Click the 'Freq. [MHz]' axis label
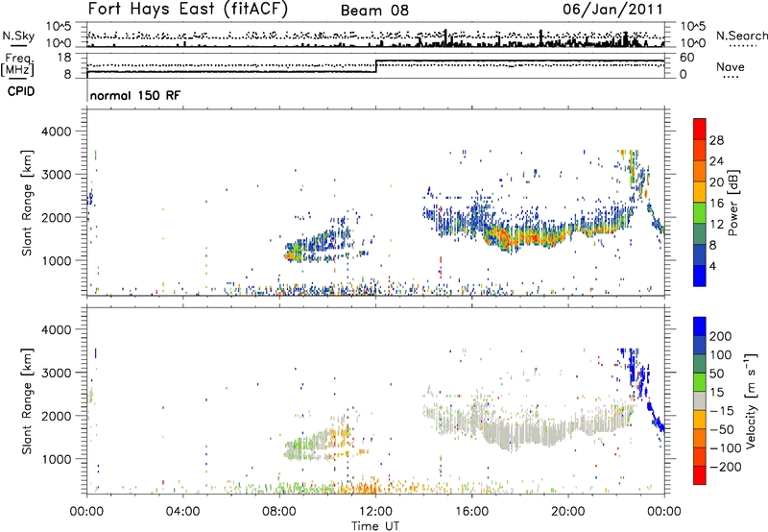Image resolution: width=768 pixels, height=532 pixels. coord(17,64)
